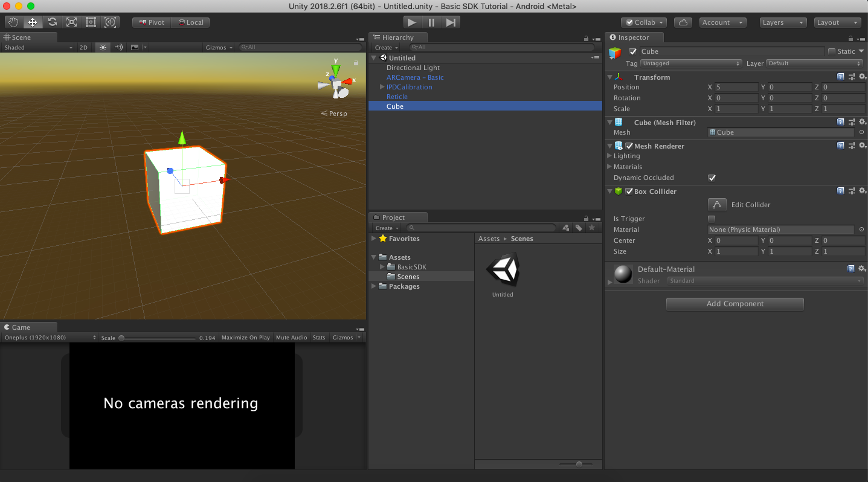Image resolution: width=868 pixels, height=482 pixels.
Task: Adjust the Game view Scale slider
Action: 157,338
